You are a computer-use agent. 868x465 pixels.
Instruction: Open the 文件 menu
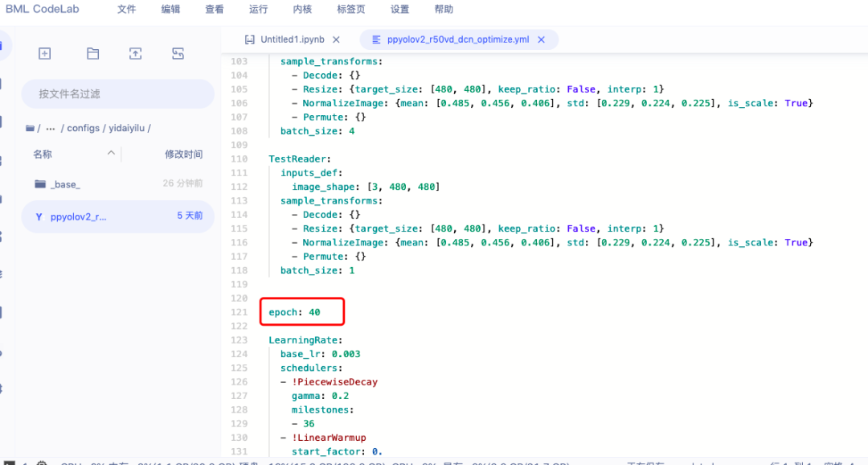point(127,10)
